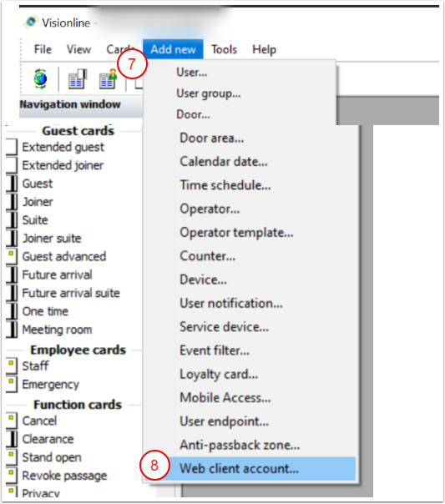The height and width of the screenshot is (504, 445).
Task: Click the globe refresh toolbar icon
Action: [x=40, y=78]
